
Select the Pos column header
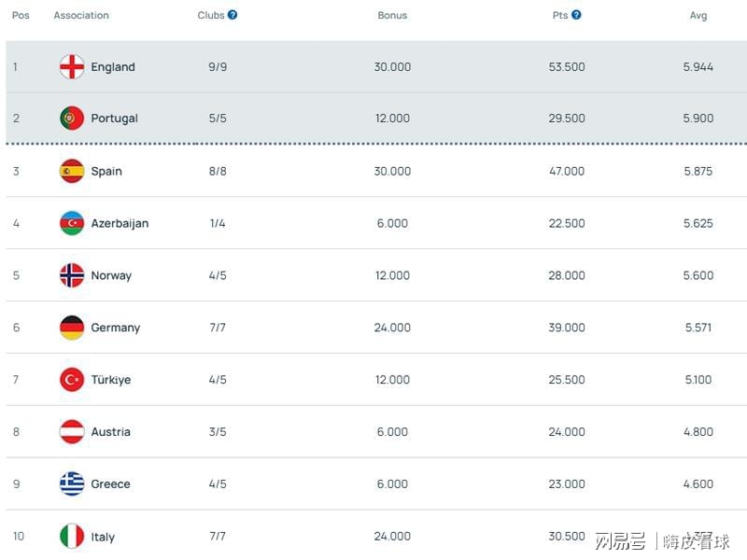(21, 15)
